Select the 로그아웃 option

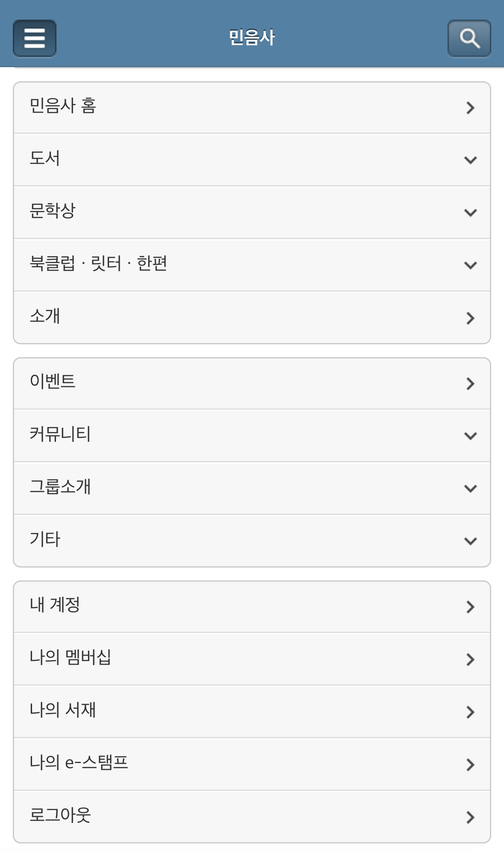click(x=60, y=815)
